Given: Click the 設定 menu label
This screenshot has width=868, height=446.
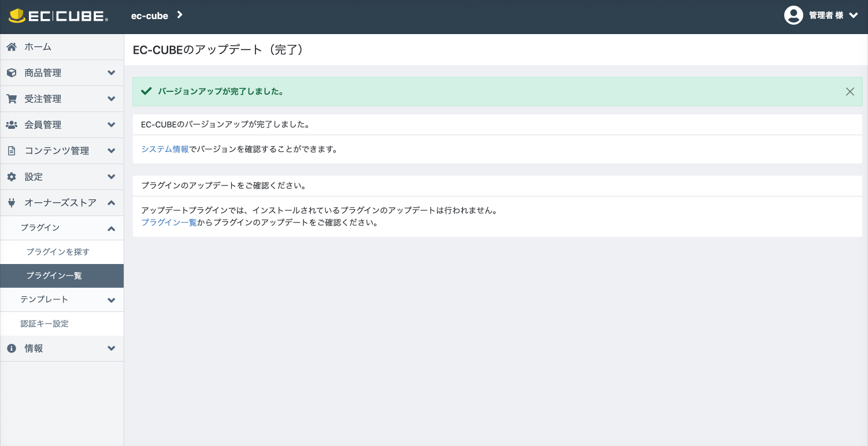Looking at the screenshot, I should pos(34,177).
